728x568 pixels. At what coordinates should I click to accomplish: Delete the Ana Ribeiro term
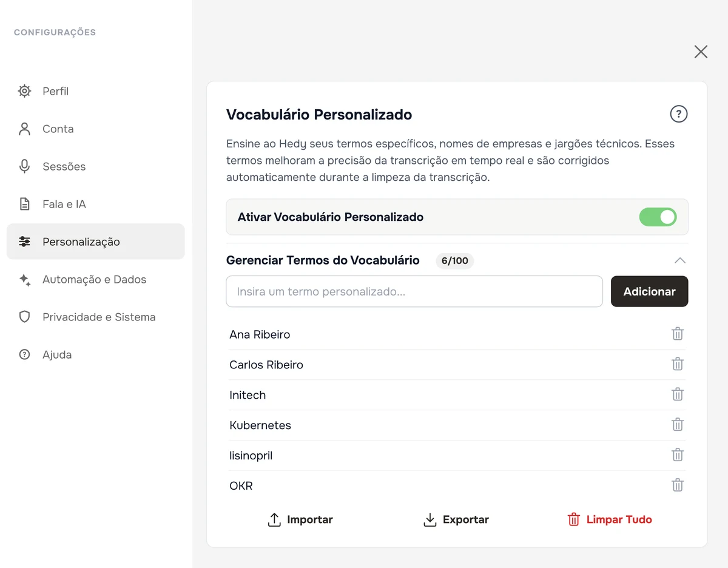(x=678, y=334)
